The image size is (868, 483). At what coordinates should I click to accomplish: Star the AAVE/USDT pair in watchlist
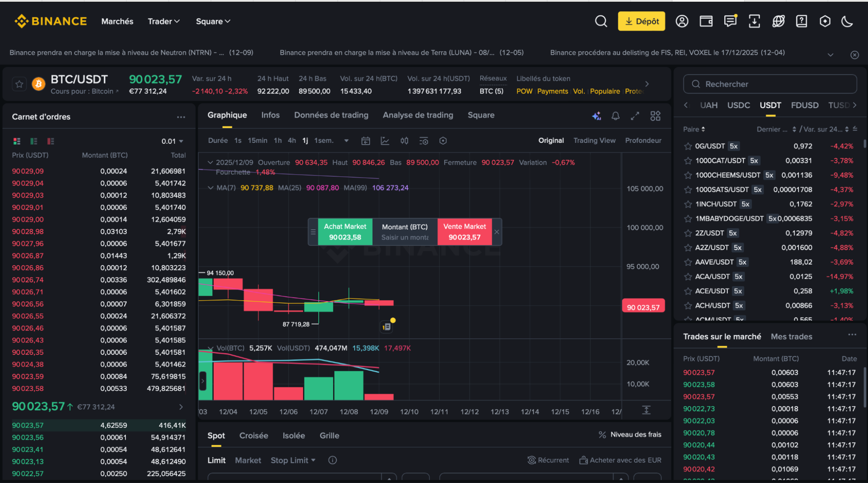(x=688, y=262)
